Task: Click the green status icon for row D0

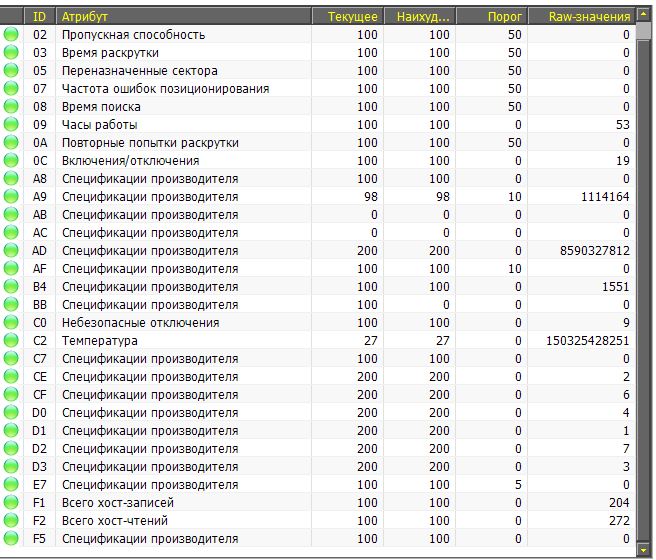Action: [x=11, y=412]
